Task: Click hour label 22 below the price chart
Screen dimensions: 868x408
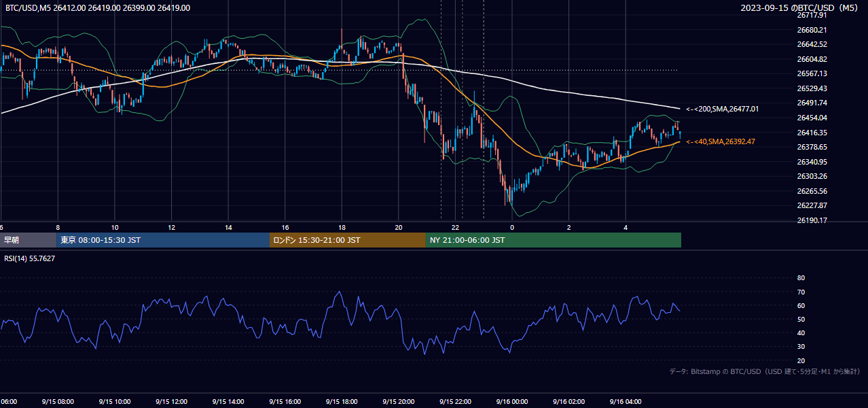Action: tap(455, 228)
